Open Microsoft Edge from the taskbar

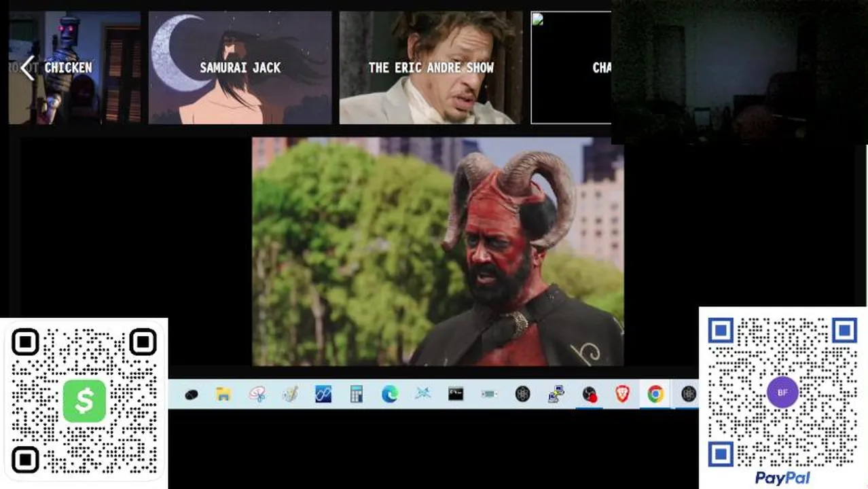(390, 394)
